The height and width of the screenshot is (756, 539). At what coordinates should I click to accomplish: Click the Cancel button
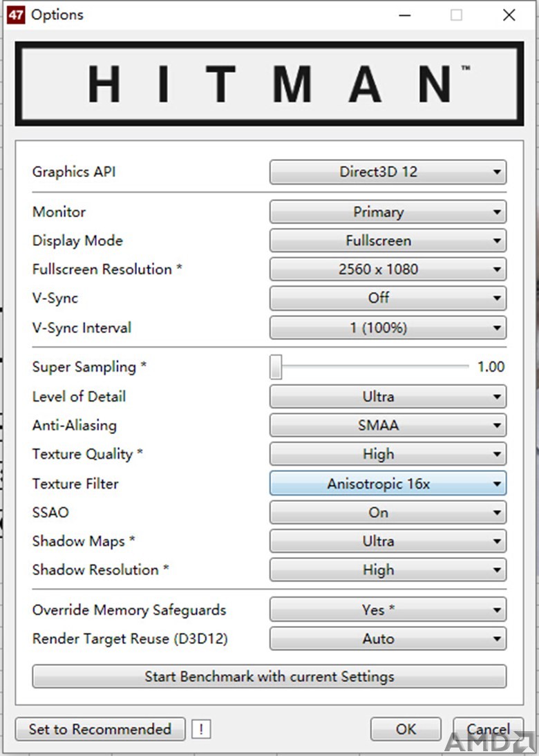[488, 729]
